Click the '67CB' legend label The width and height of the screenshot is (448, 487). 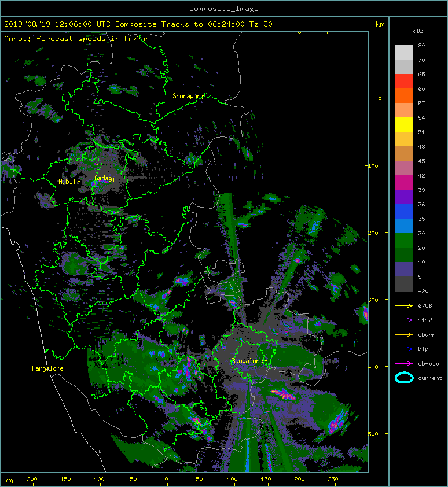pos(425,305)
